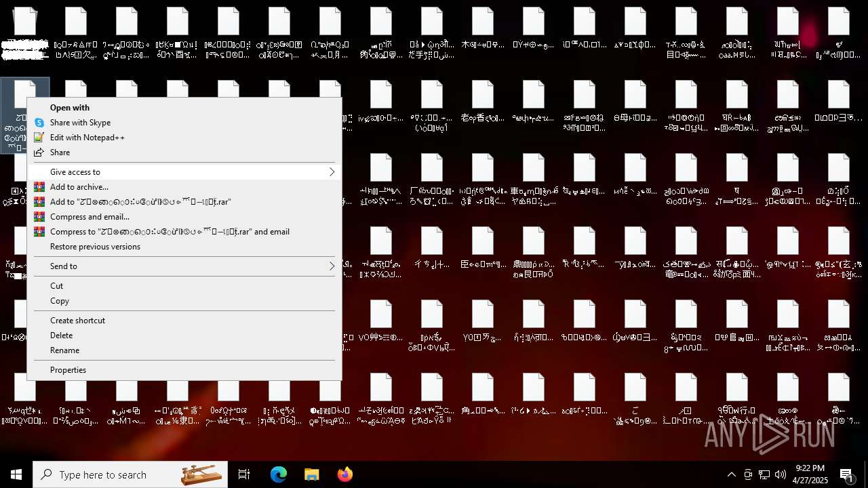Select desktop file starting with "老op香"
The image size is (868, 488).
click(x=483, y=102)
